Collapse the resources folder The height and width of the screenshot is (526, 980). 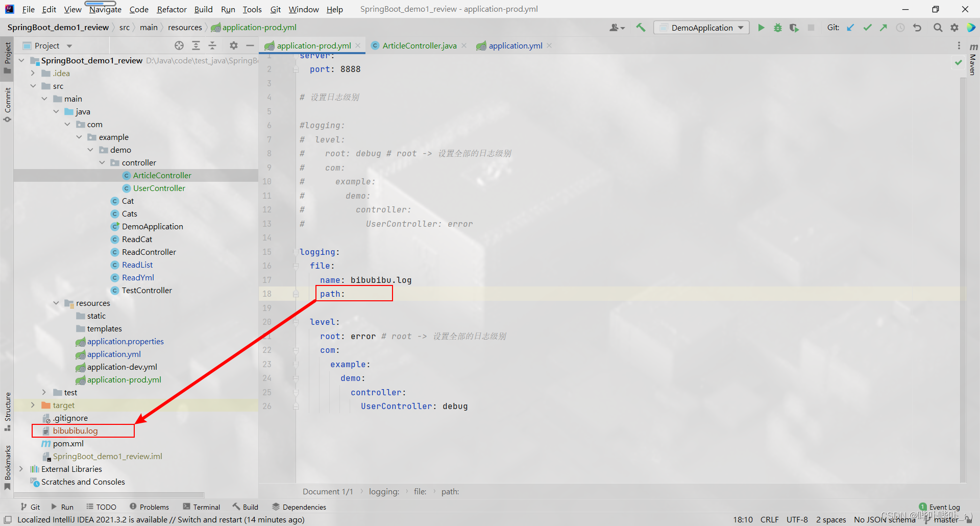click(56, 303)
